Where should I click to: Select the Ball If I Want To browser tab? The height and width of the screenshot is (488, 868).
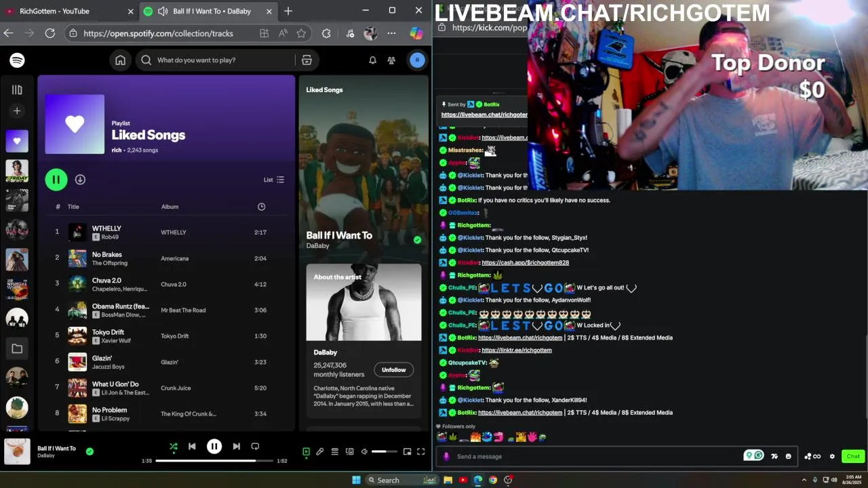click(x=208, y=11)
